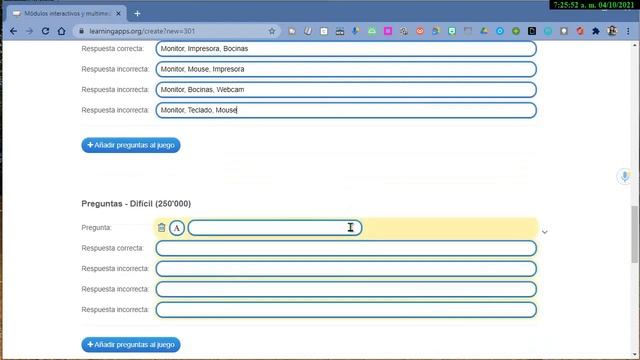Click the clock showing 7:25:52 a. m. 04/10/2021
The width and height of the screenshot is (640, 360).
594,5
